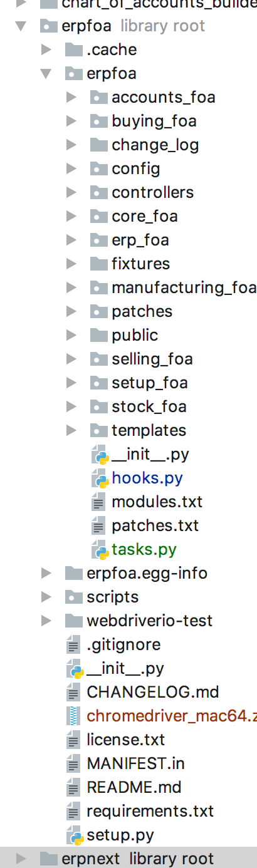The image size is (257, 868).
Task: Select the .gitignore file entry
Action: point(123,645)
